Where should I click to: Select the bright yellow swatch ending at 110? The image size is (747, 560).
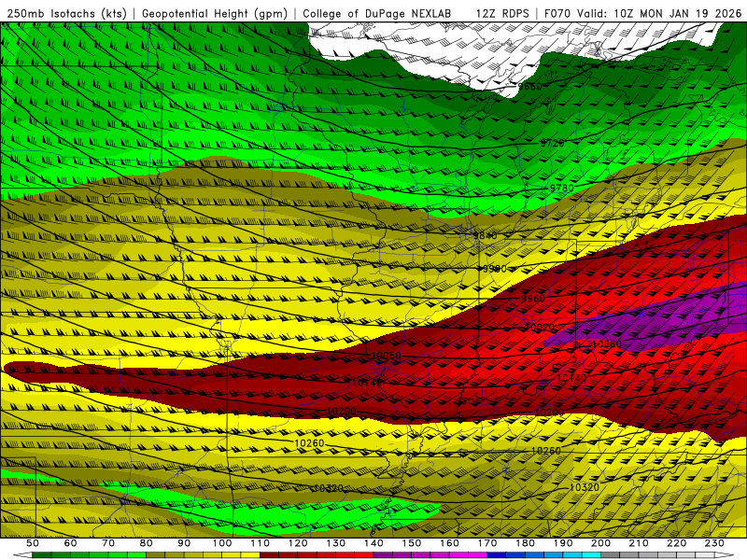(x=250, y=555)
